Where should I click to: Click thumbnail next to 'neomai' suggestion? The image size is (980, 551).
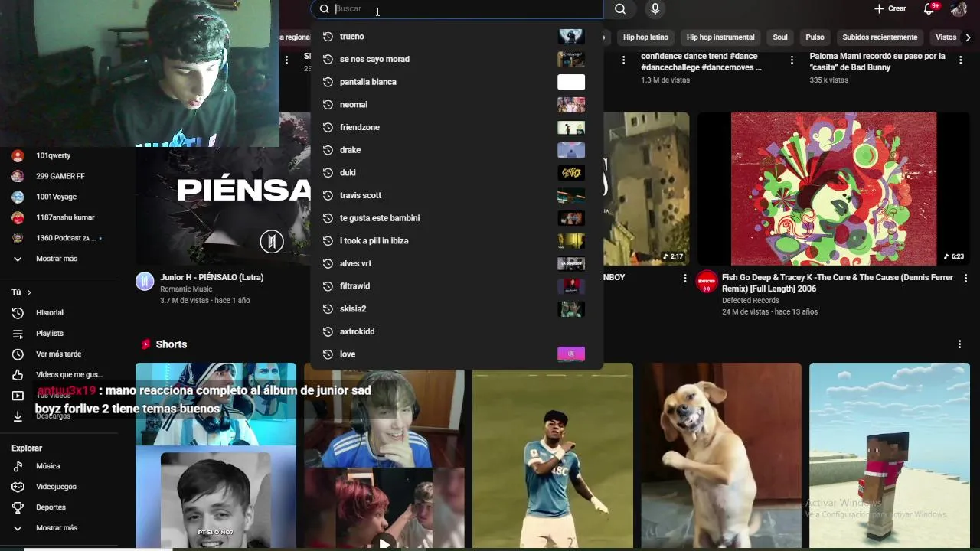pos(571,104)
